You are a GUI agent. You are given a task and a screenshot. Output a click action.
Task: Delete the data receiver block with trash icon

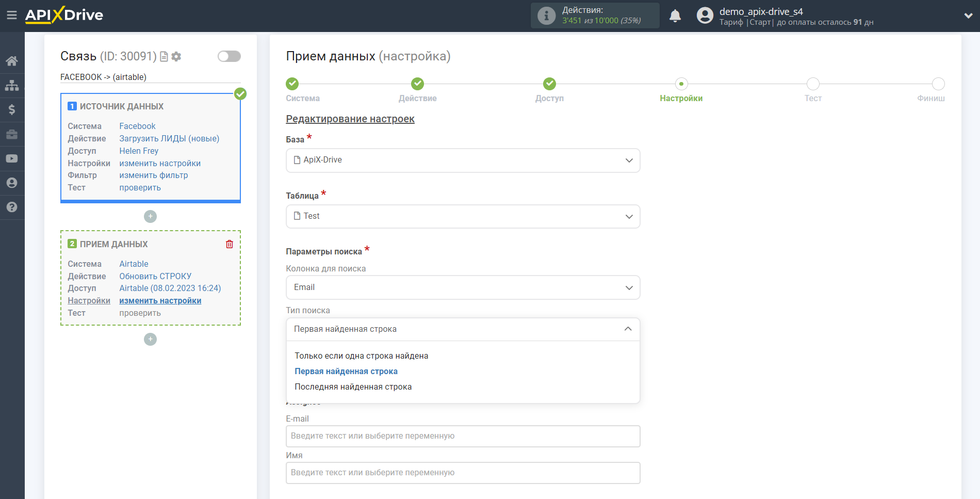click(230, 244)
